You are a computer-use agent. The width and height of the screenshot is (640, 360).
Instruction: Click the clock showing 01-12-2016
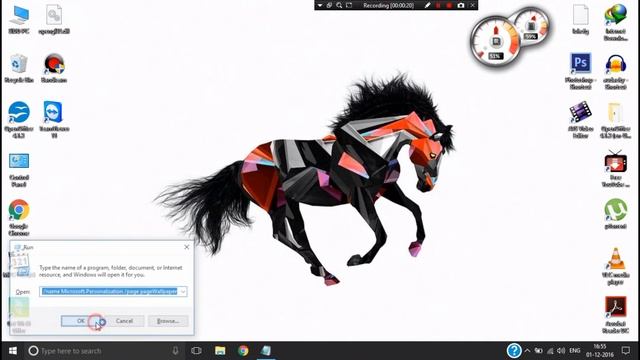600,351
